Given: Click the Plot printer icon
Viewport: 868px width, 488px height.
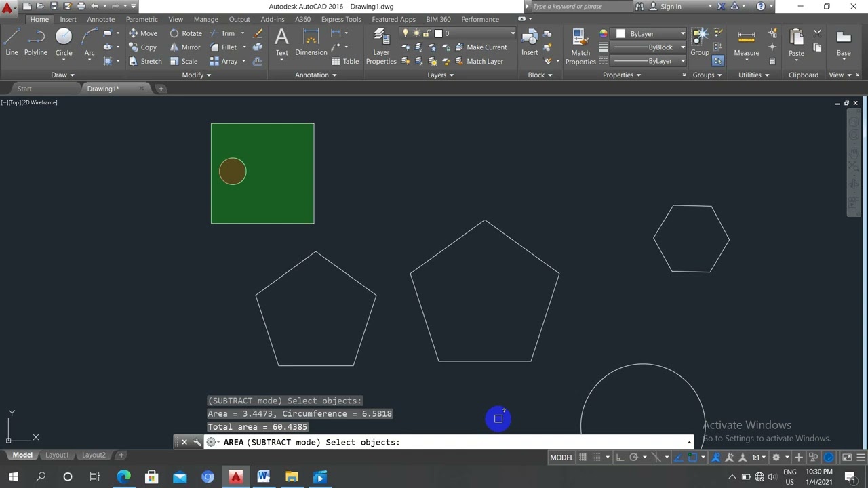Looking at the screenshot, I should 81,6.
